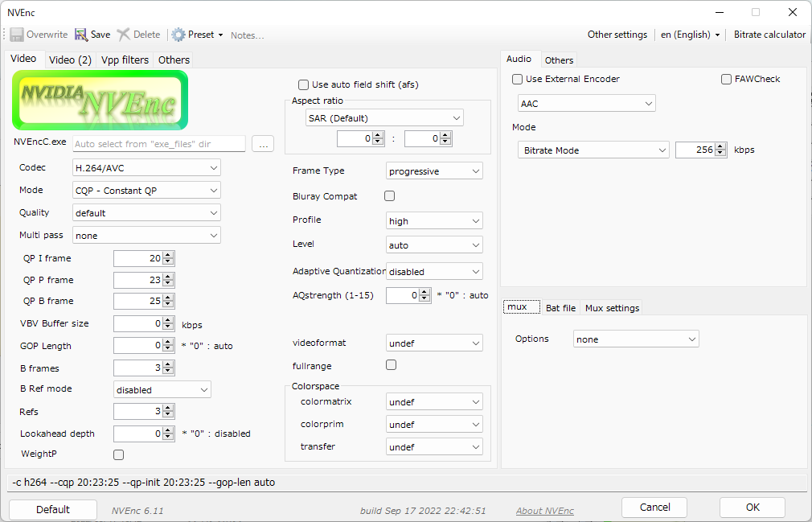Click the Delete X icon
The width and height of the screenshot is (812, 522).
pos(123,35)
